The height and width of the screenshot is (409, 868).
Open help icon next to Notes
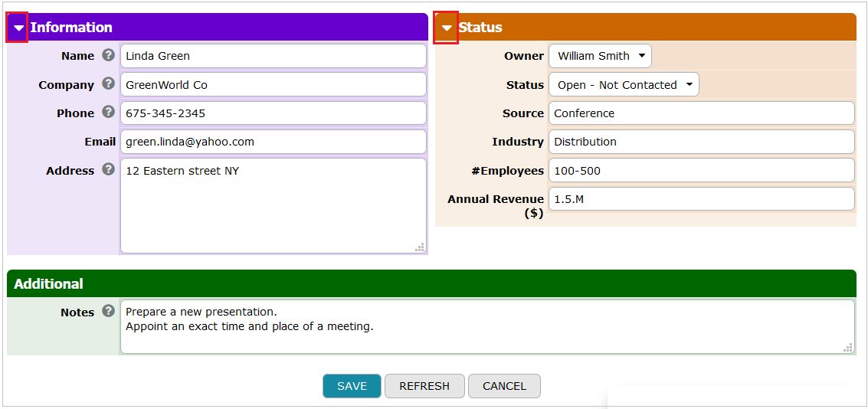point(109,311)
